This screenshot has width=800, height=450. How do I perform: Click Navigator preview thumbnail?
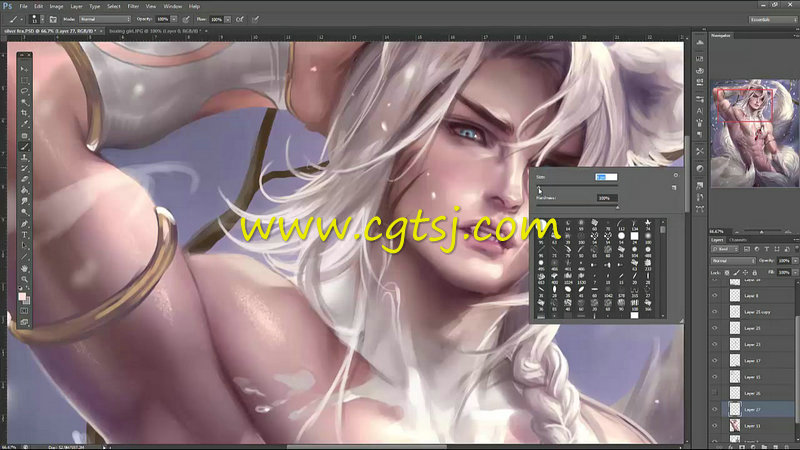click(755, 133)
